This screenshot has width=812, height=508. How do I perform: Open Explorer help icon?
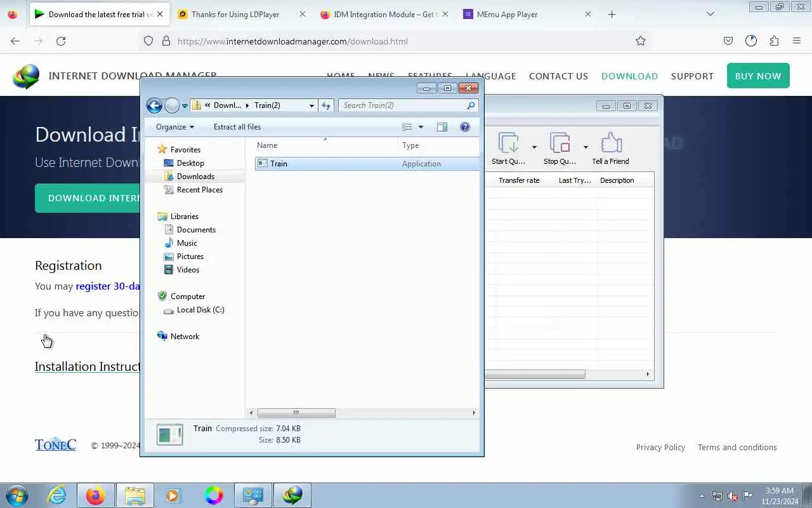(465, 127)
